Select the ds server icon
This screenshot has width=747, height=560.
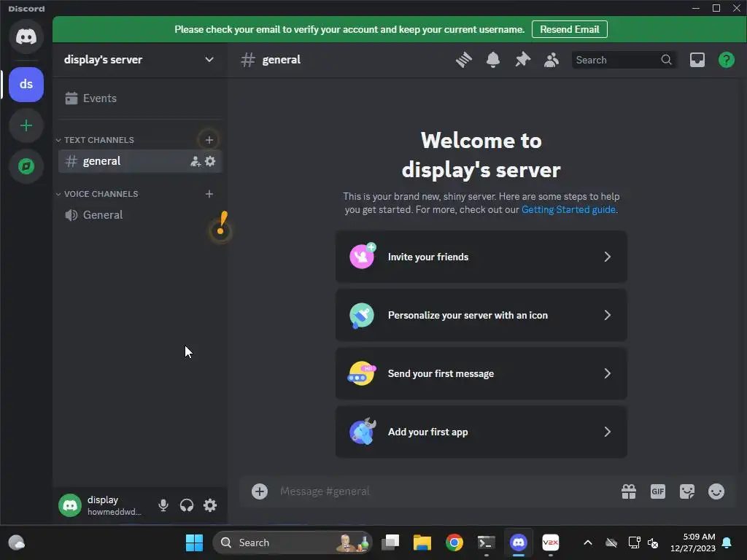click(x=26, y=85)
